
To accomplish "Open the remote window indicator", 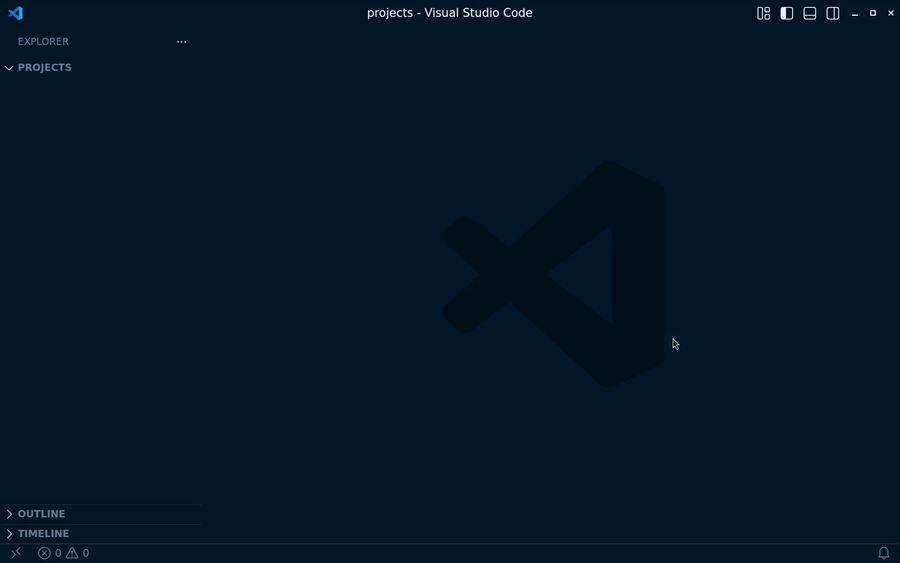I will [16, 553].
